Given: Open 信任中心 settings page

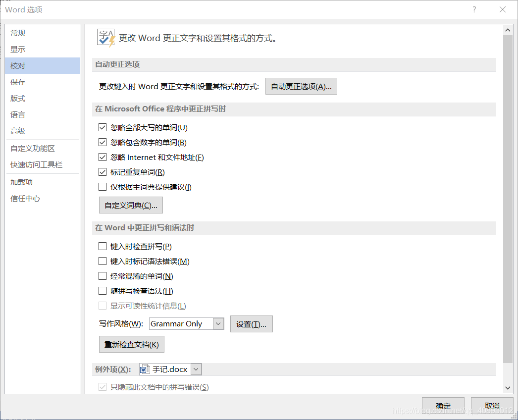Looking at the screenshot, I should [x=43, y=198].
